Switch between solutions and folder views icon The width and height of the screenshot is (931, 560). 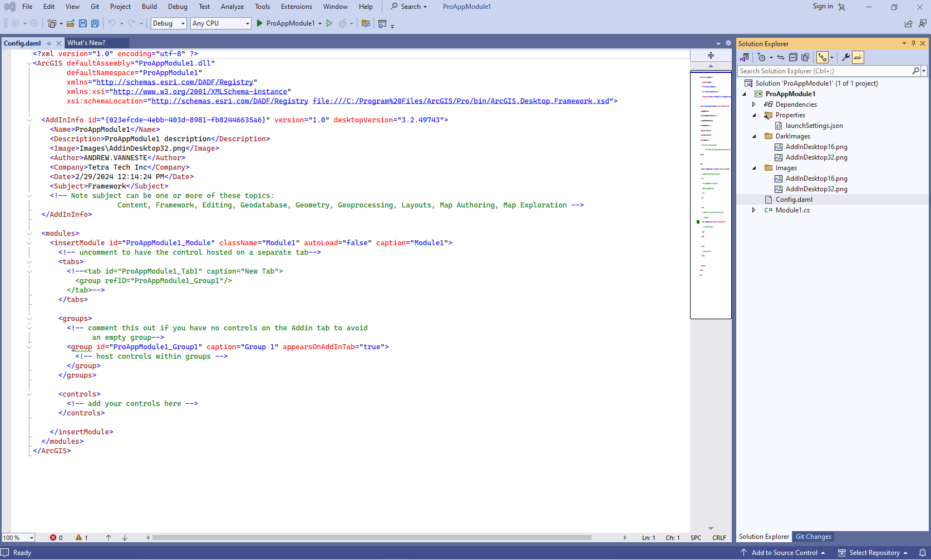(745, 57)
